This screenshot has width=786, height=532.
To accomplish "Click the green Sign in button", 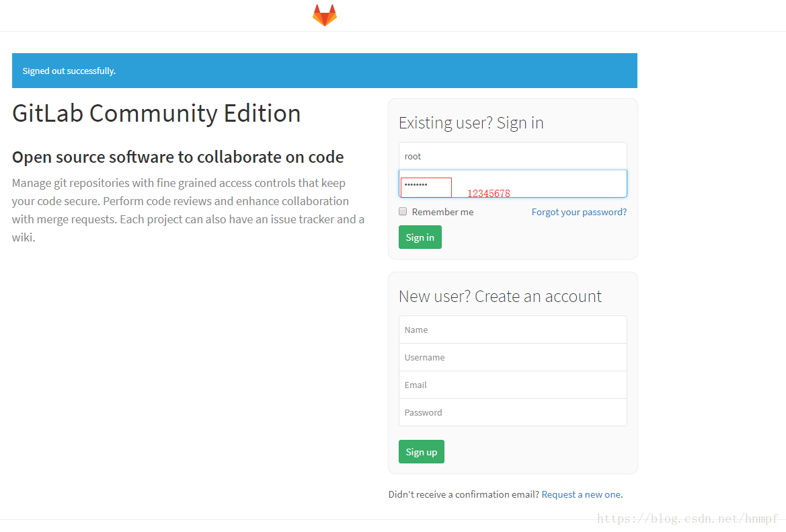I will coord(420,237).
